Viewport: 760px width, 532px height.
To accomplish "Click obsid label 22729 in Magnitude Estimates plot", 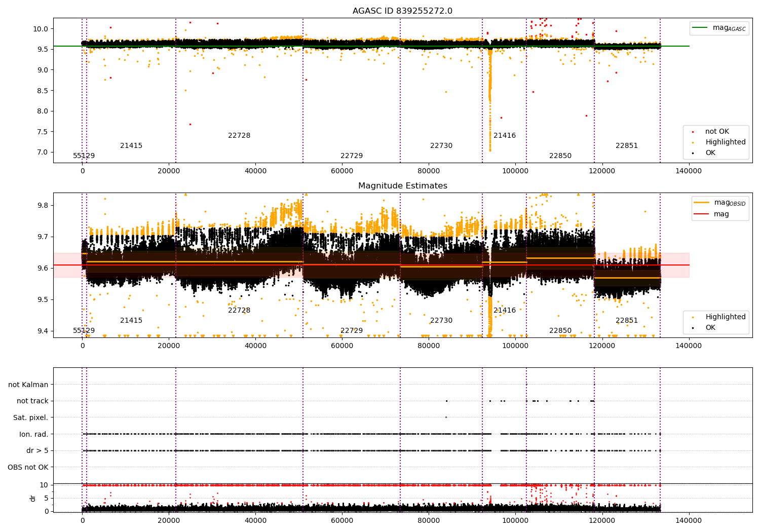I will coord(352,331).
